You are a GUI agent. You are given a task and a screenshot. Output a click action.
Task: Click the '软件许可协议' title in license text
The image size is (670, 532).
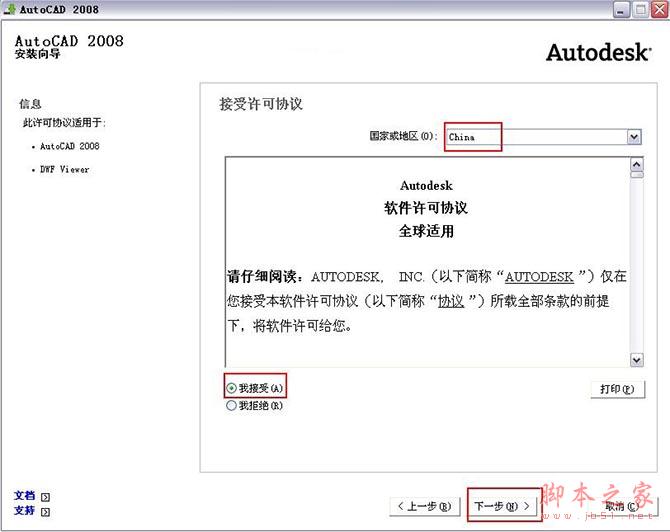[426, 208]
